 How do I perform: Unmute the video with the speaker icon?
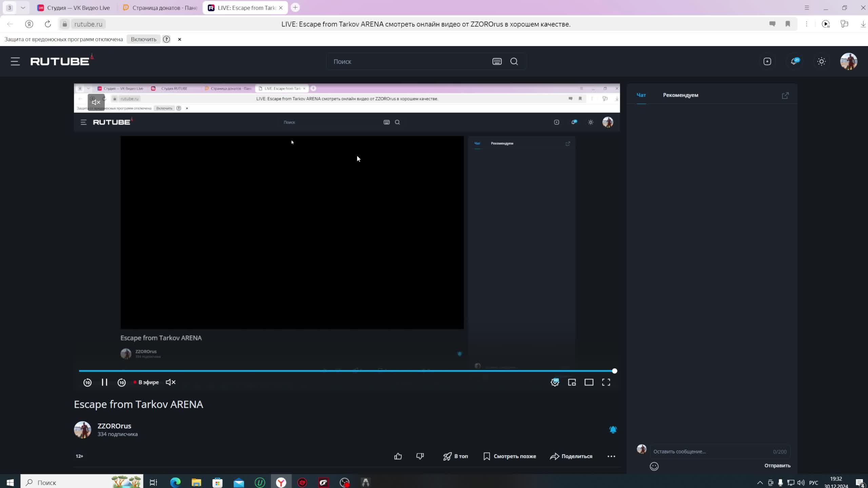coord(170,382)
